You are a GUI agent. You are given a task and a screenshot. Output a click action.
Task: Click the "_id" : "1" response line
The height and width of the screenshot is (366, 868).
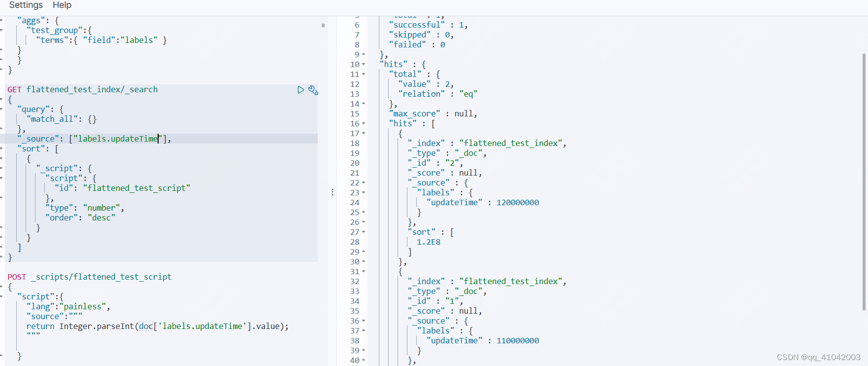(x=435, y=301)
